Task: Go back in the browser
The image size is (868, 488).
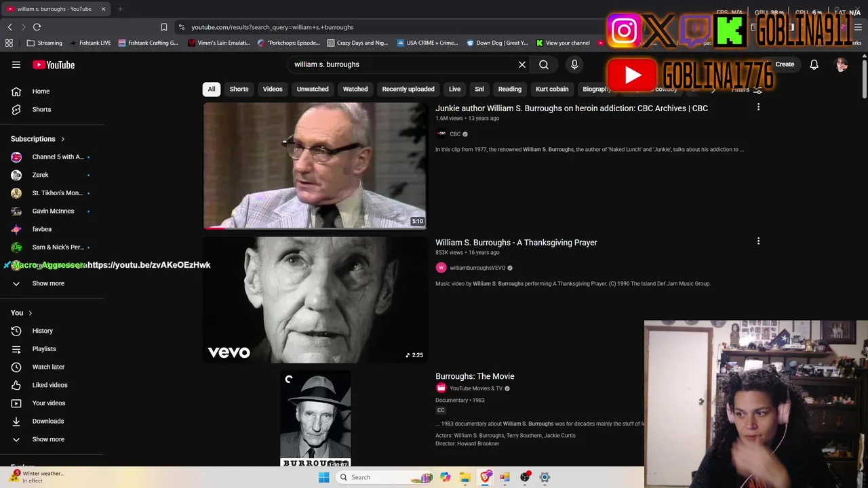Action: 9,27
